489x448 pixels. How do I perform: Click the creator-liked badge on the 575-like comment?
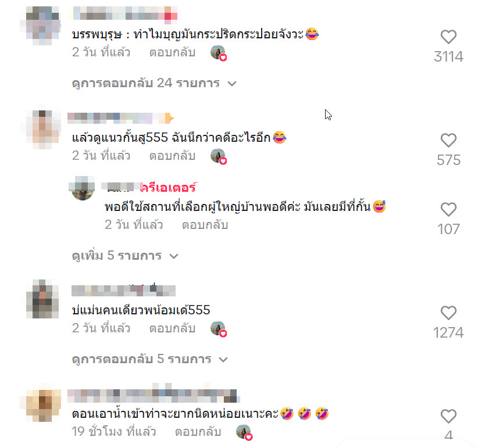[x=219, y=156]
